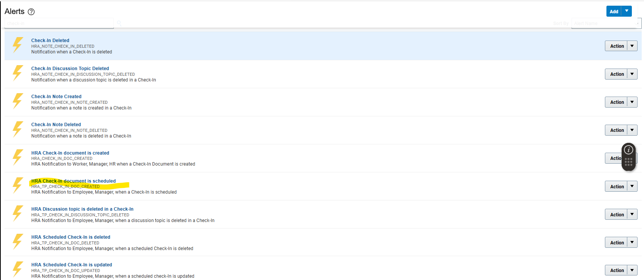Open HRA Discussion topic is deleted in a Check-In link
644x280 pixels.
click(82, 209)
